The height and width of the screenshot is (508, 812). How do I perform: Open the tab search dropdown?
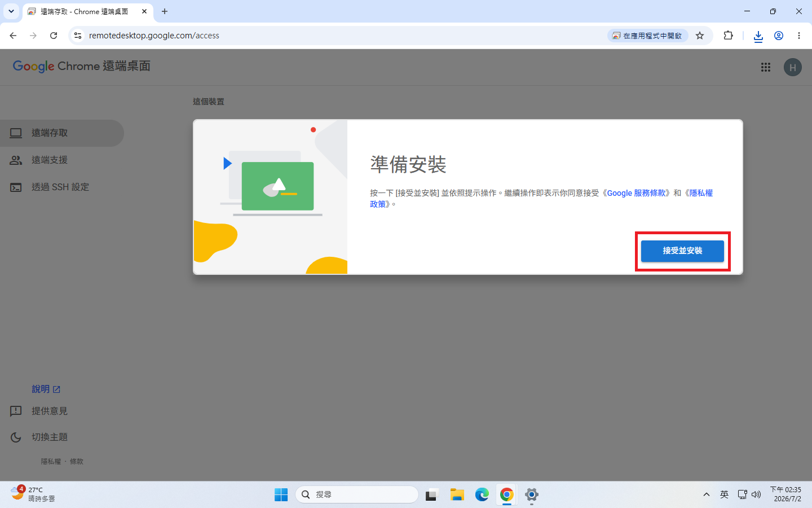click(x=11, y=11)
